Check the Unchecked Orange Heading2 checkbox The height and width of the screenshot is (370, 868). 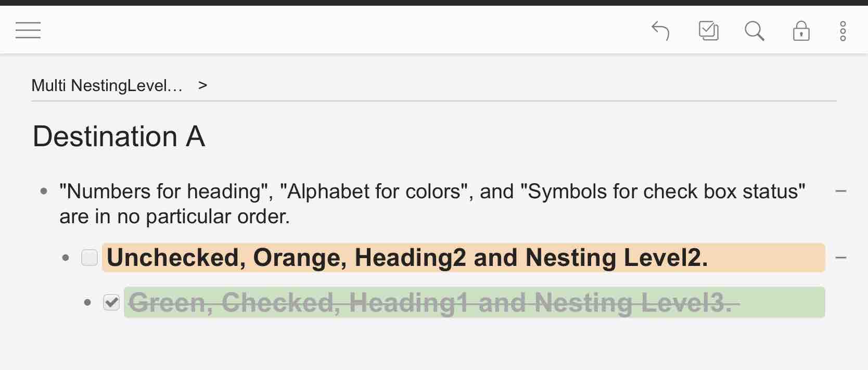click(x=90, y=258)
